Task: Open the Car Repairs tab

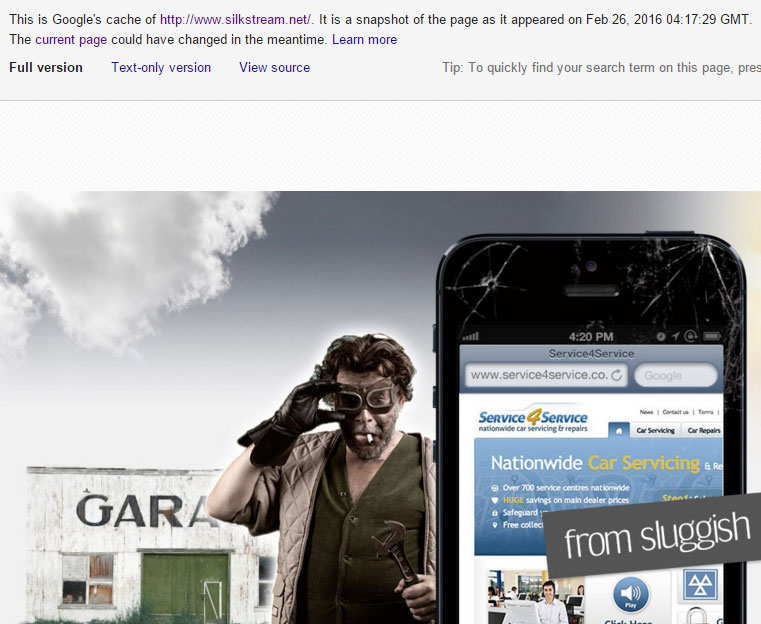Action: pos(703,430)
